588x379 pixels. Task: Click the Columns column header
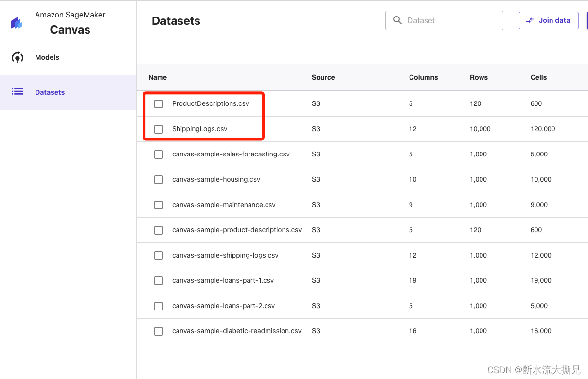[x=424, y=77]
